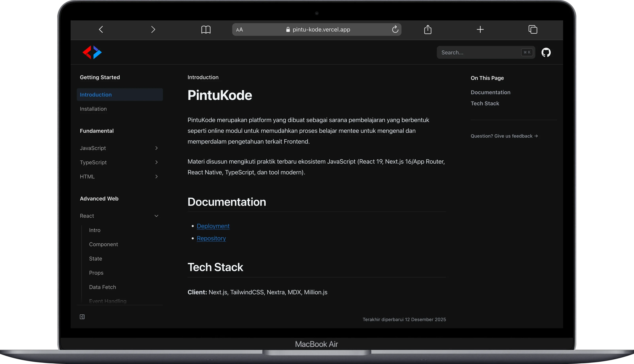Reload the page with the refresh icon
The width and height of the screenshot is (634, 364).
[x=395, y=29]
